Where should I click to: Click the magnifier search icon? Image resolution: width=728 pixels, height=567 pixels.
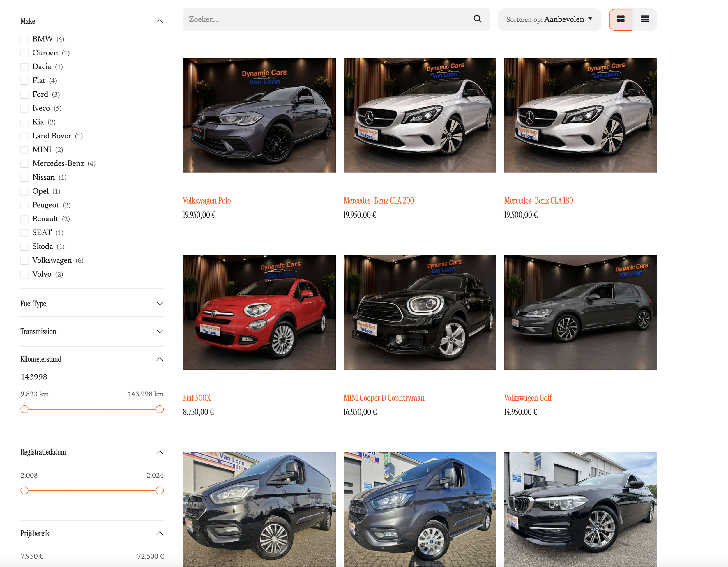477,19
